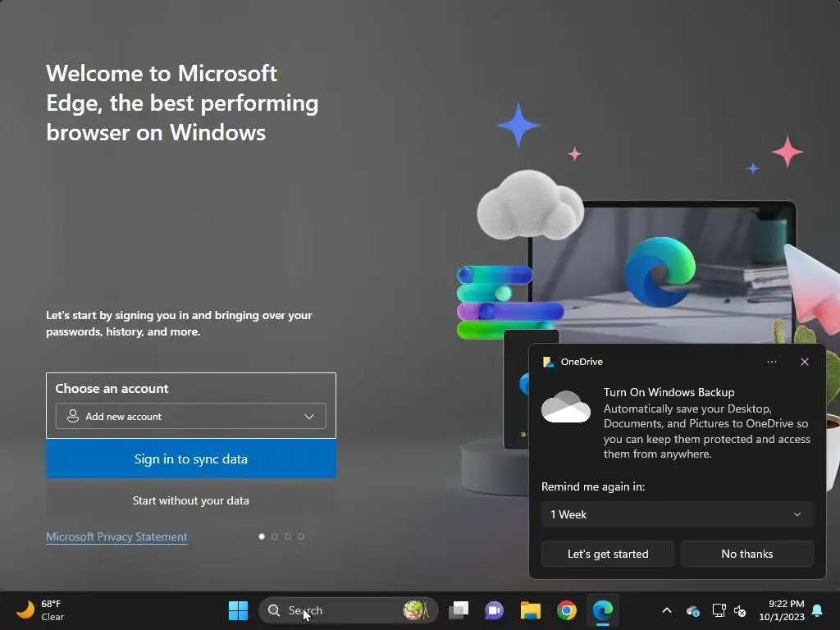This screenshot has height=630, width=840.
Task: Click the Remind me again in label
Action: 593,486
